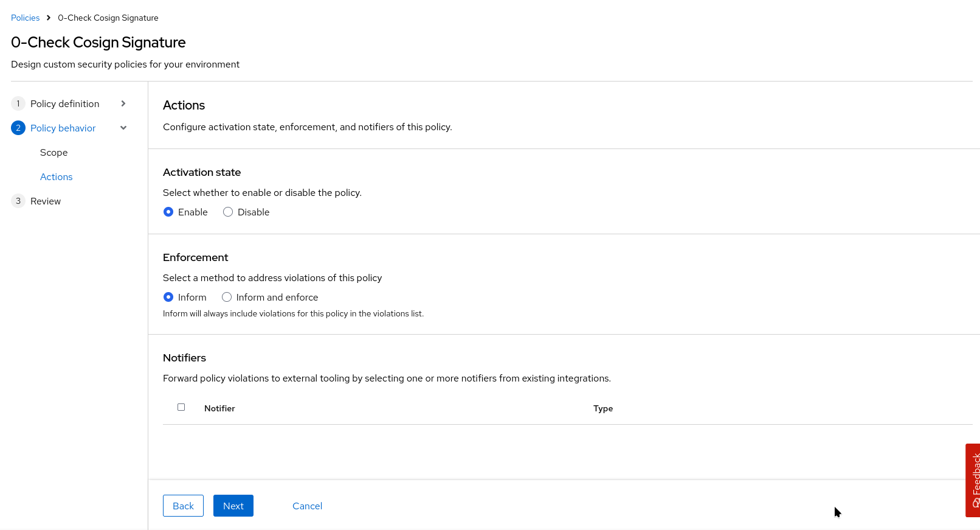Collapse the Policy behavior chevron
This screenshot has height=530, width=980.
pos(123,128)
